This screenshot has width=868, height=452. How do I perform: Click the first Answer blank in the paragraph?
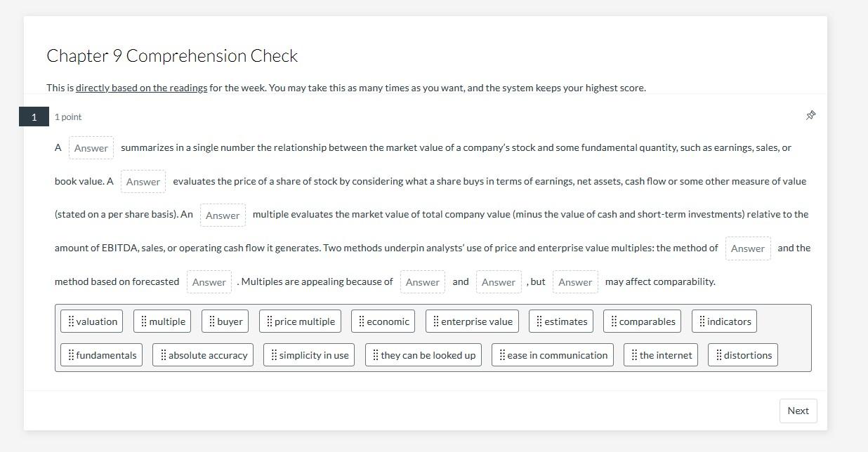(91, 147)
